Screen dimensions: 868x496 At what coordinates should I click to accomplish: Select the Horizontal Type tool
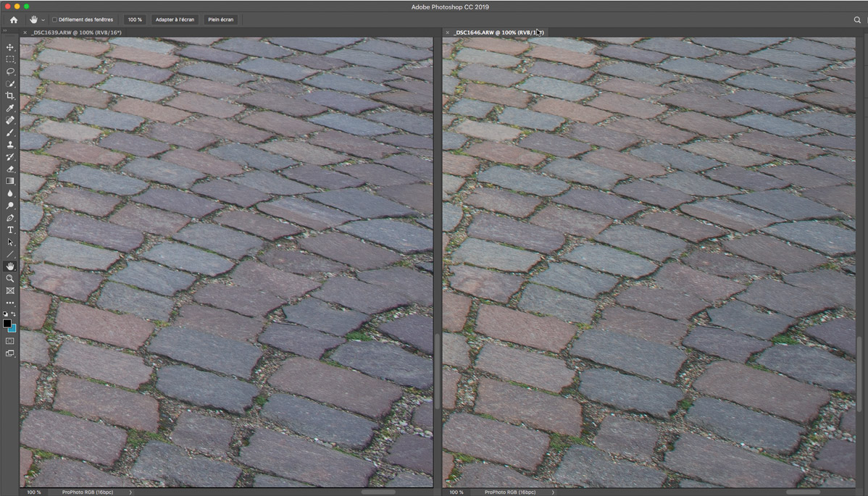tap(10, 230)
